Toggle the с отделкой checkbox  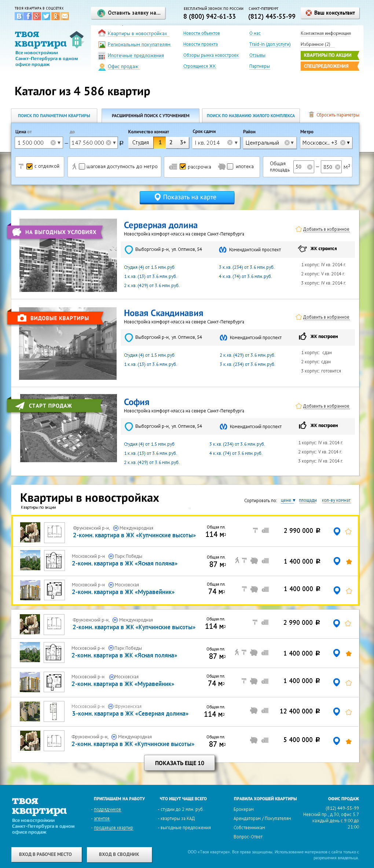pyautogui.click(x=30, y=167)
